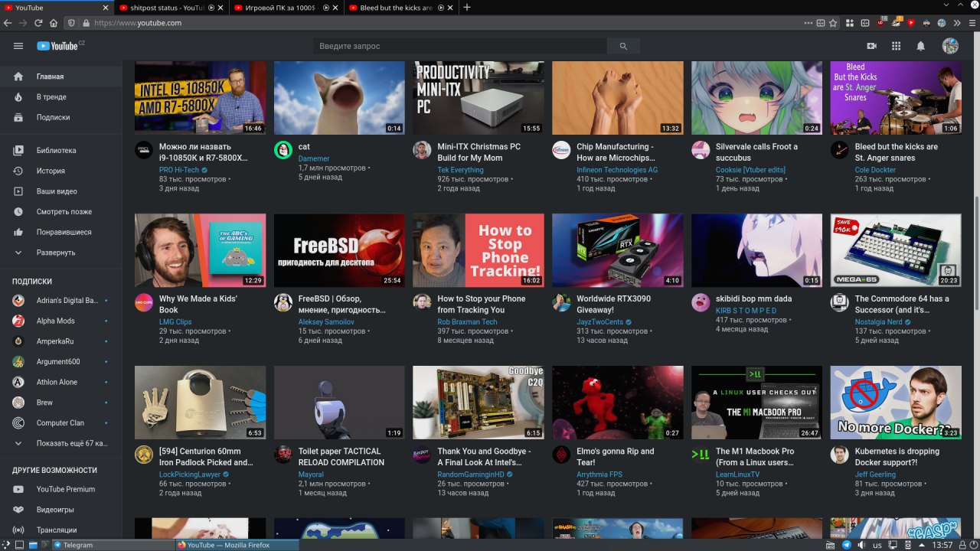Switch to the Bleed but the kicks tab
The width and height of the screenshot is (980, 551).
tap(400, 8)
